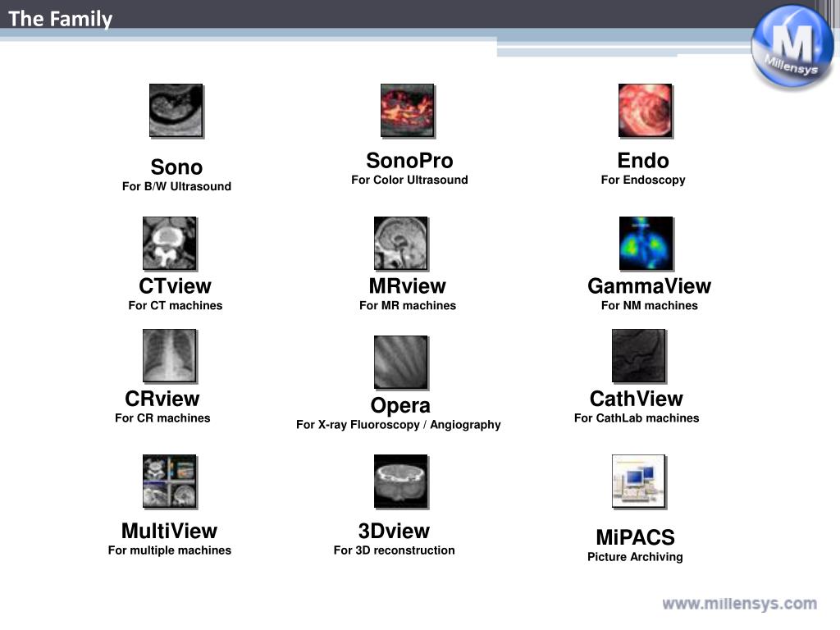Click the 'CathView' heading text
Screen dimensions: 840x630
click(637, 399)
